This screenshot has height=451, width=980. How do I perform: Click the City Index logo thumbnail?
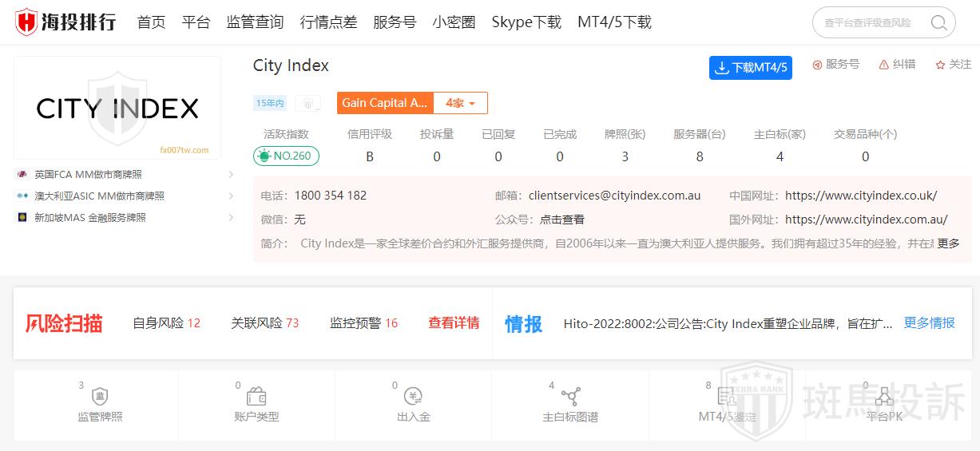click(117, 108)
